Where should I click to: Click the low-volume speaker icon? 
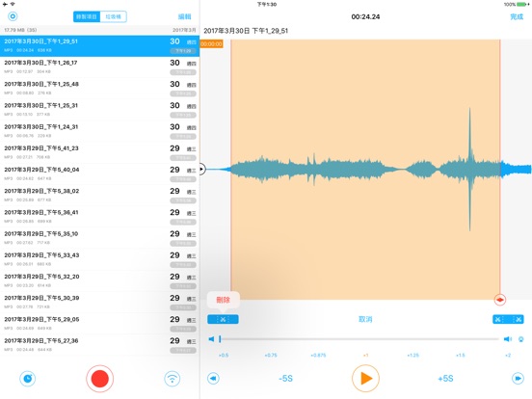click(x=211, y=339)
